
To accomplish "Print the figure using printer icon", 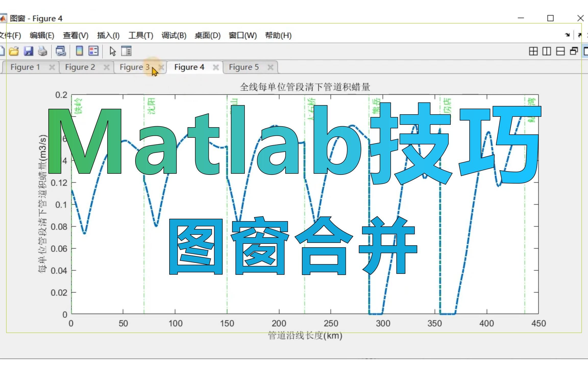I will (43, 51).
